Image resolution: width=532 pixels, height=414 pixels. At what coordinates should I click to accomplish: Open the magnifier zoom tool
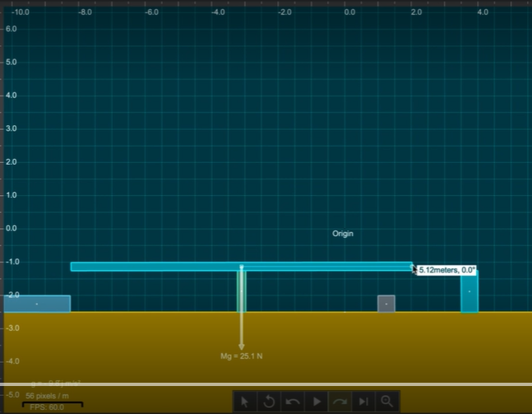[x=386, y=402]
